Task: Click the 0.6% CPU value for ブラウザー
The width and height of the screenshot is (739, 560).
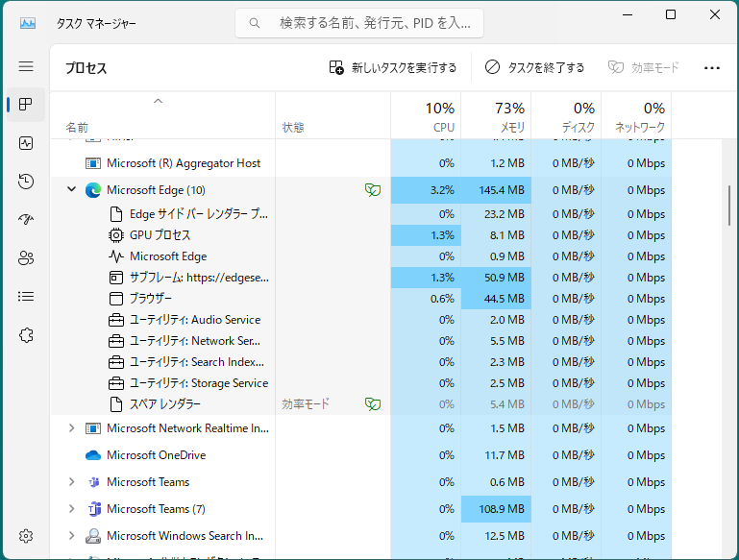Action: (442, 299)
